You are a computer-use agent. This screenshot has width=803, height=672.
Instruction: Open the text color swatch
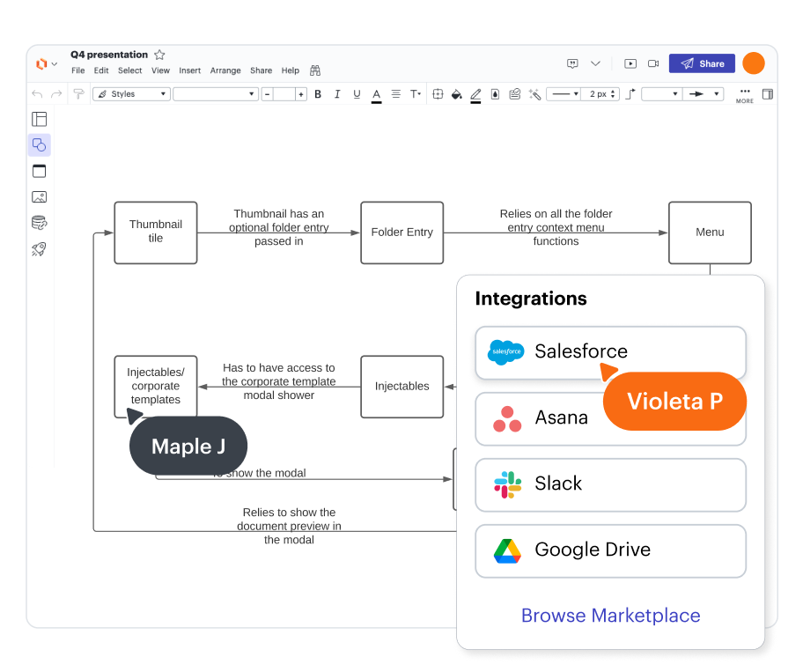pyautogui.click(x=376, y=94)
